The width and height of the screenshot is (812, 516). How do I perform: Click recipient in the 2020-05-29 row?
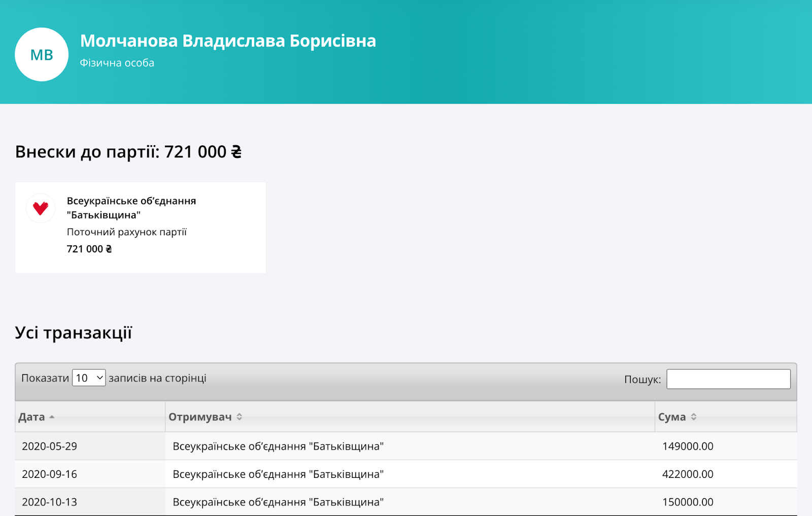(278, 446)
